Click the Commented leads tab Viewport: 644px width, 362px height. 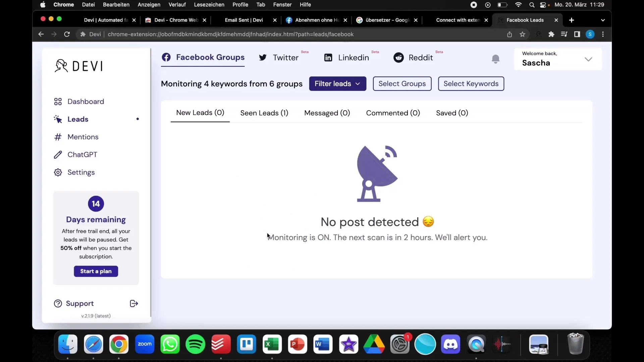[393, 113]
